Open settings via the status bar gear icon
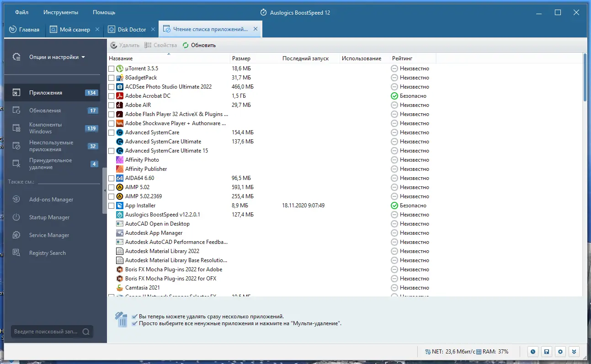 pos(560,352)
